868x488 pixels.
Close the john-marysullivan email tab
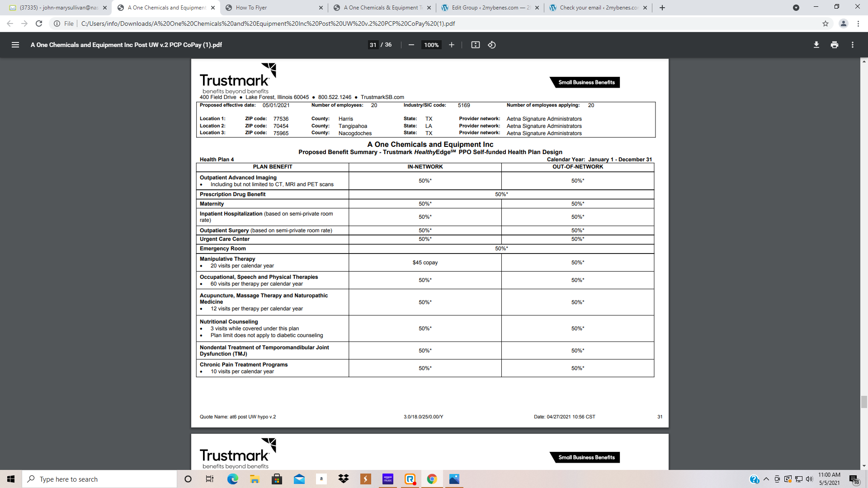coord(104,8)
